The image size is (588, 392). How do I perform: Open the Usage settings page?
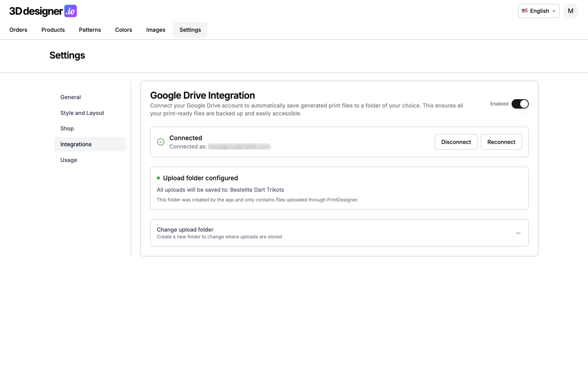coord(68,160)
